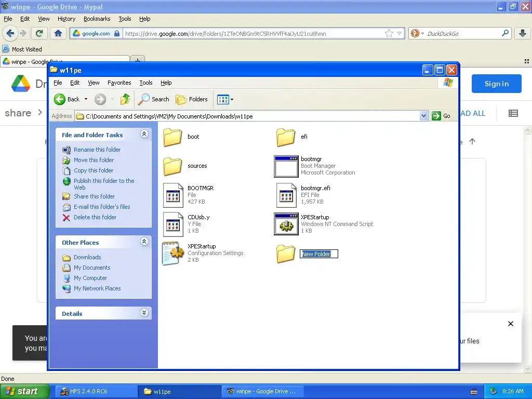This screenshot has width=532, height=399.
Task: Switch to winpe - Google Drive taskbar item
Action: point(261,392)
